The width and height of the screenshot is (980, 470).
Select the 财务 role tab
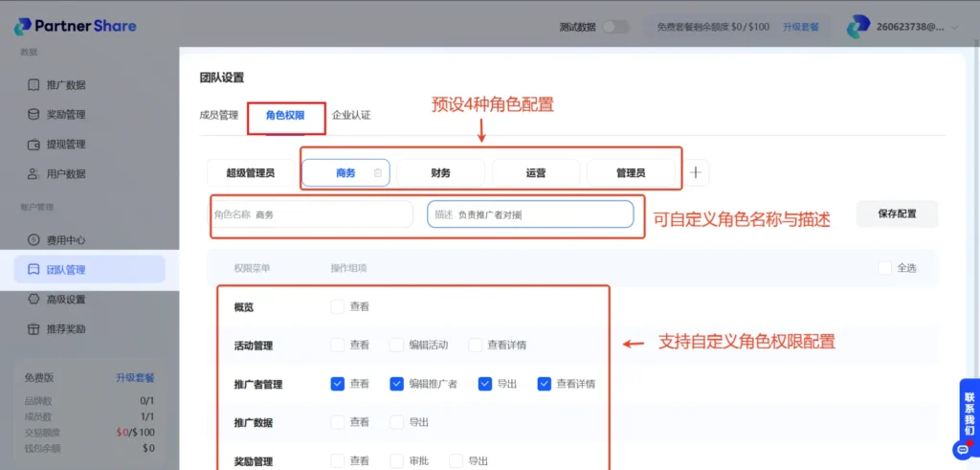tap(440, 173)
